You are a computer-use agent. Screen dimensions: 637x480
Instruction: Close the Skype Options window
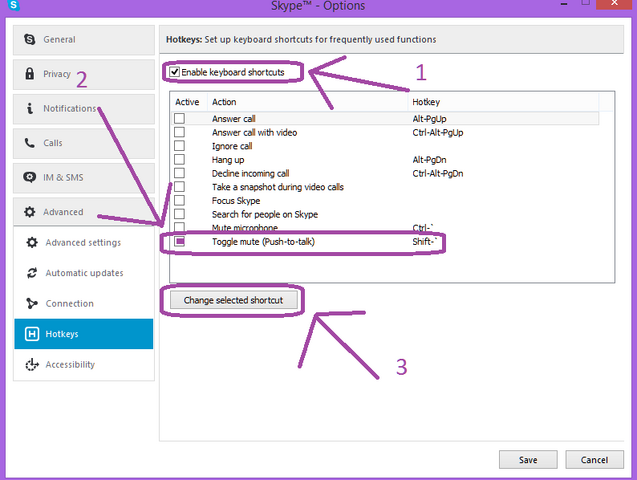tap(614, 3)
